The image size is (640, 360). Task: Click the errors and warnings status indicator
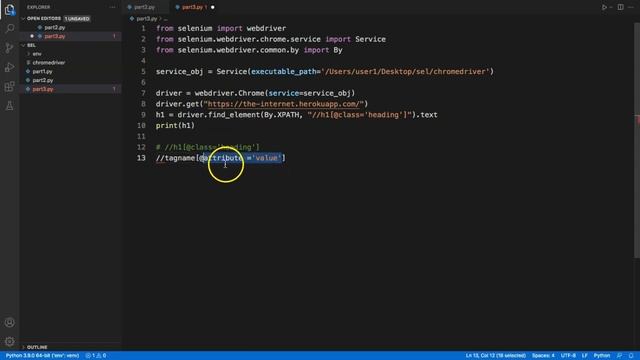96,356
